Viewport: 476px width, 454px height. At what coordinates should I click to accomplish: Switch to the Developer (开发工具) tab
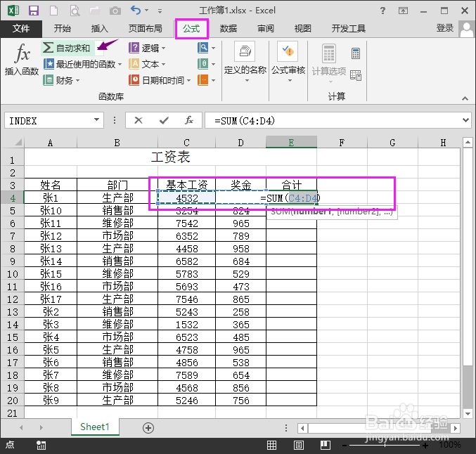pyautogui.click(x=348, y=29)
